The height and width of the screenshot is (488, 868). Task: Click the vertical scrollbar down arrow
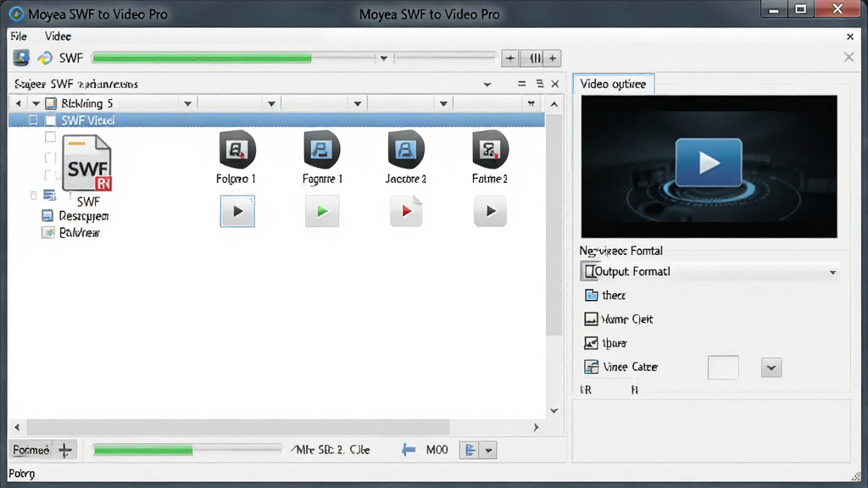[x=554, y=411]
